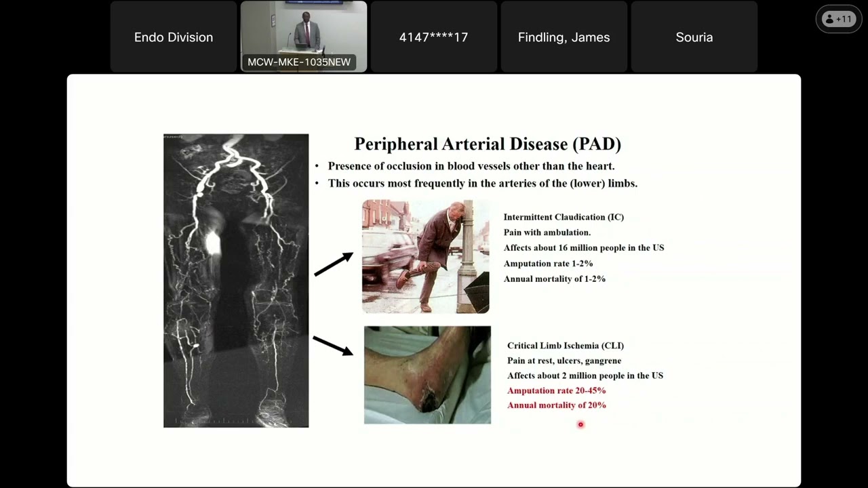
Task: Select the Endo Division participant tile
Action: 174,37
